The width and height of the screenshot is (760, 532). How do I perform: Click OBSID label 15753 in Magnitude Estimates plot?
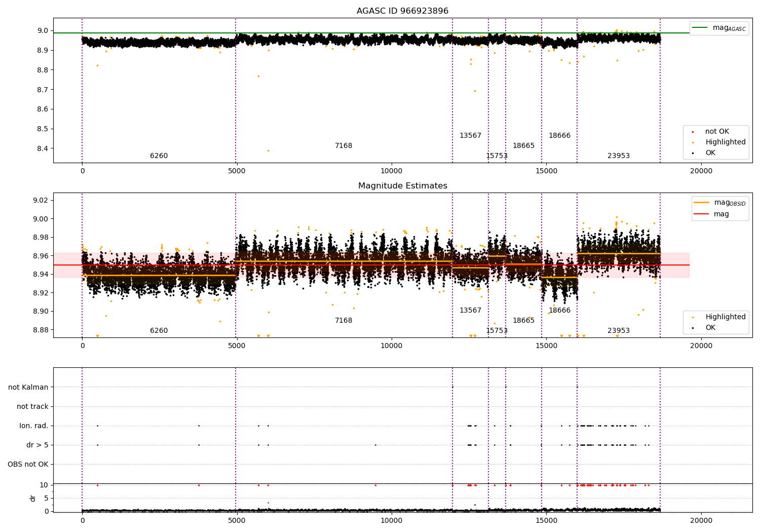497,331
